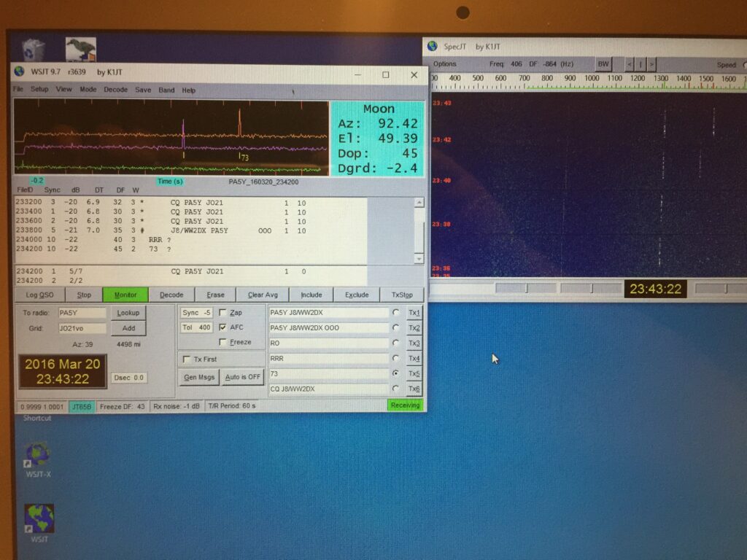Select the radio button beside Tx1
Screen dimensions: 747x560
395,312
